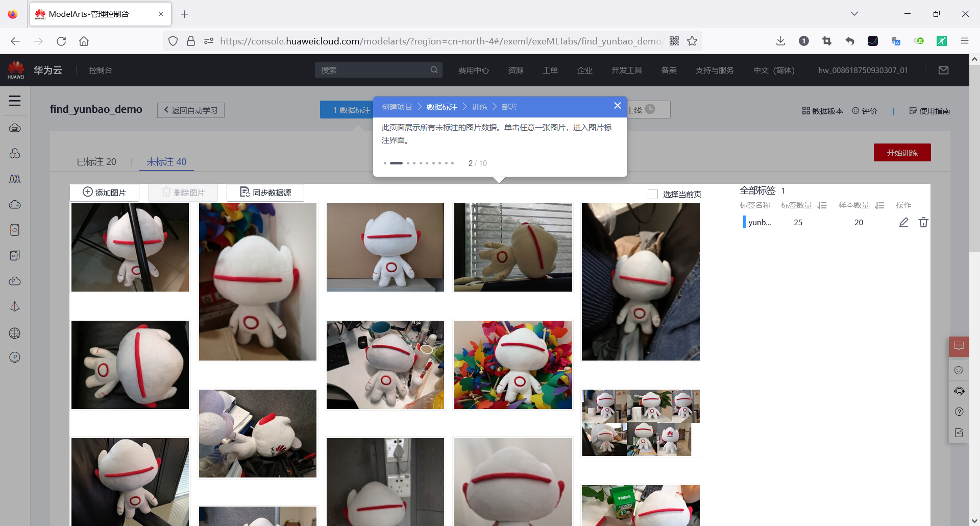
Task: Sort labels by 标签数量
Action: click(x=822, y=205)
